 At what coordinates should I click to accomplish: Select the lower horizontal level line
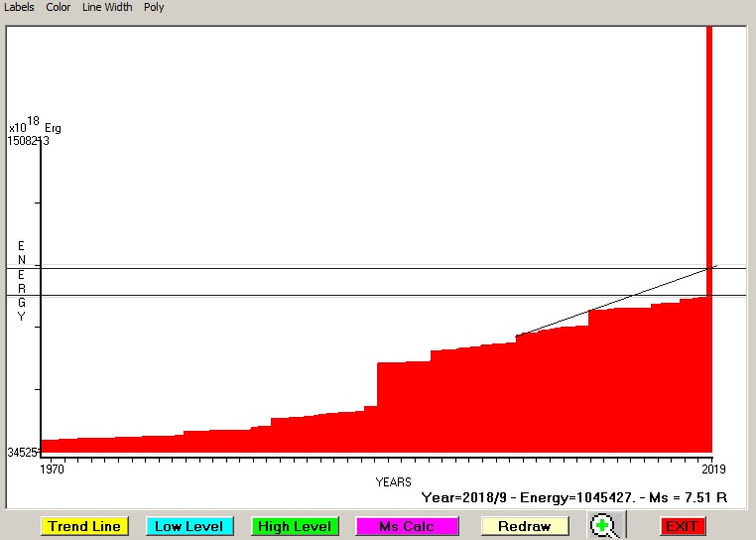coord(298,295)
